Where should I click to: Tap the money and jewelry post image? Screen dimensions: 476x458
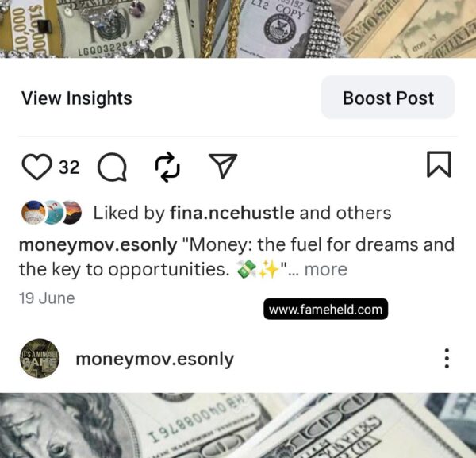tap(238, 29)
